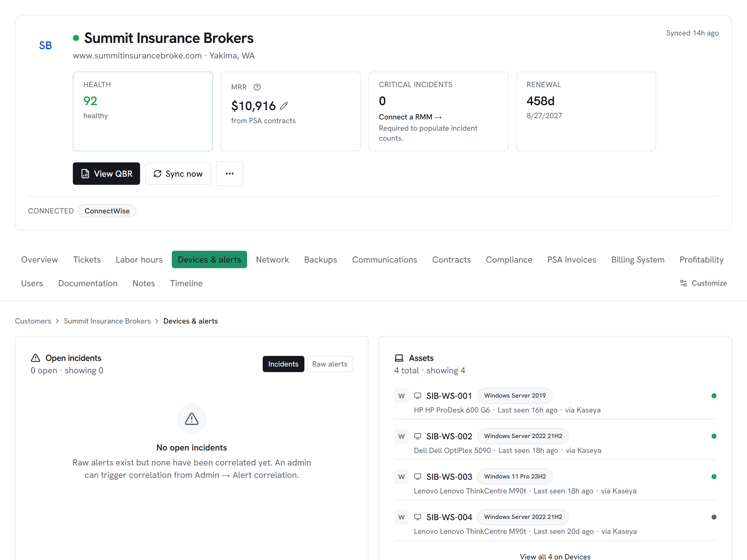Viewport: 747px width, 560px height.
Task: Switch to the Raw alerts toggle
Action: pyautogui.click(x=330, y=364)
